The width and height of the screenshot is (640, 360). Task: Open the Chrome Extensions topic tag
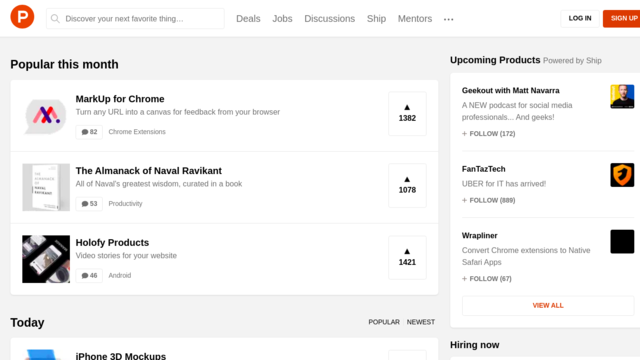coord(137,132)
